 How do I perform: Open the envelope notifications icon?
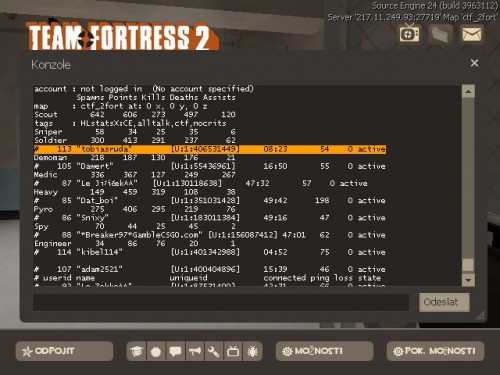pos(471,34)
